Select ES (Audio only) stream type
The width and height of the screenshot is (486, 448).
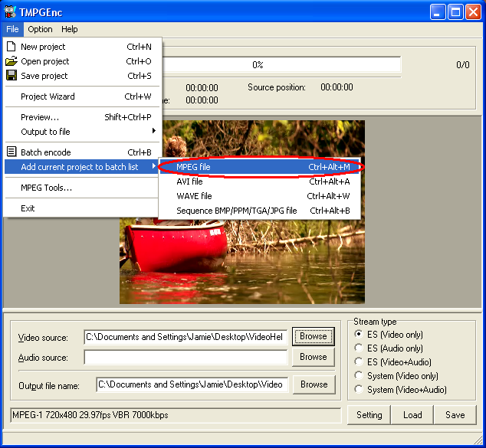359,348
